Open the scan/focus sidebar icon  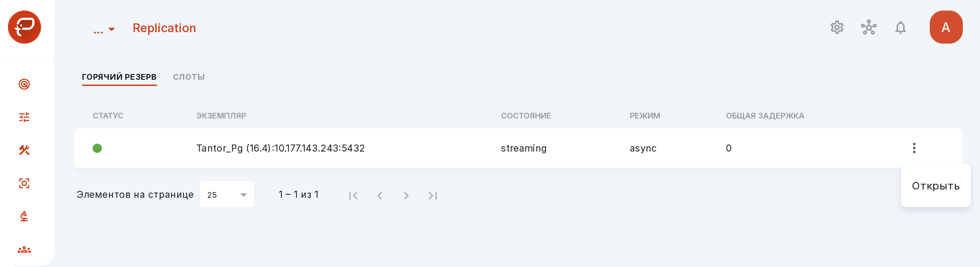coord(24,183)
